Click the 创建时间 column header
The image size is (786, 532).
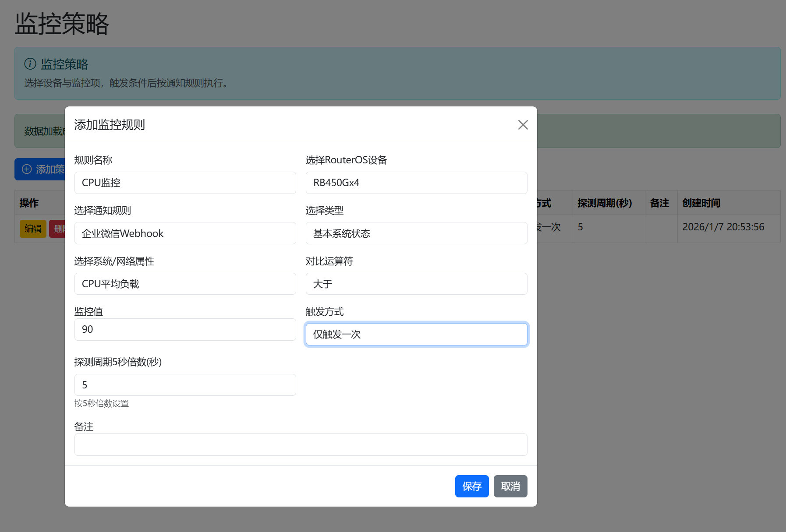pyautogui.click(x=701, y=203)
